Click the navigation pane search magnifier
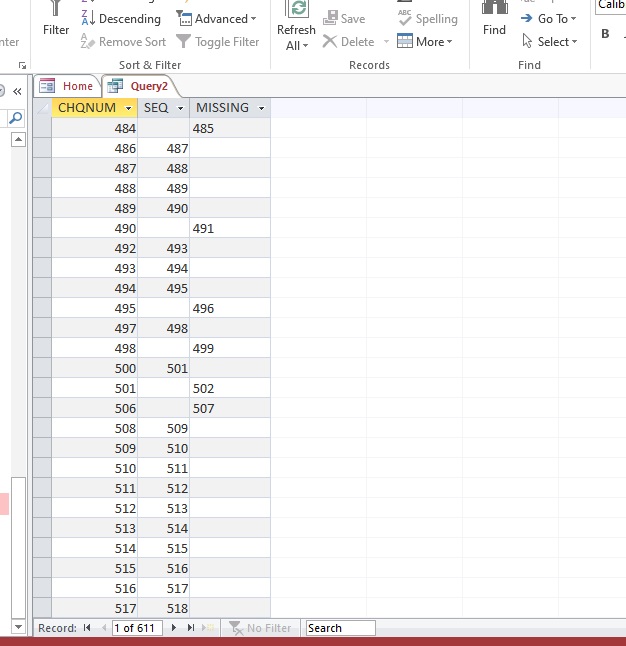The image size is (626, 646). tap(16, 118)
